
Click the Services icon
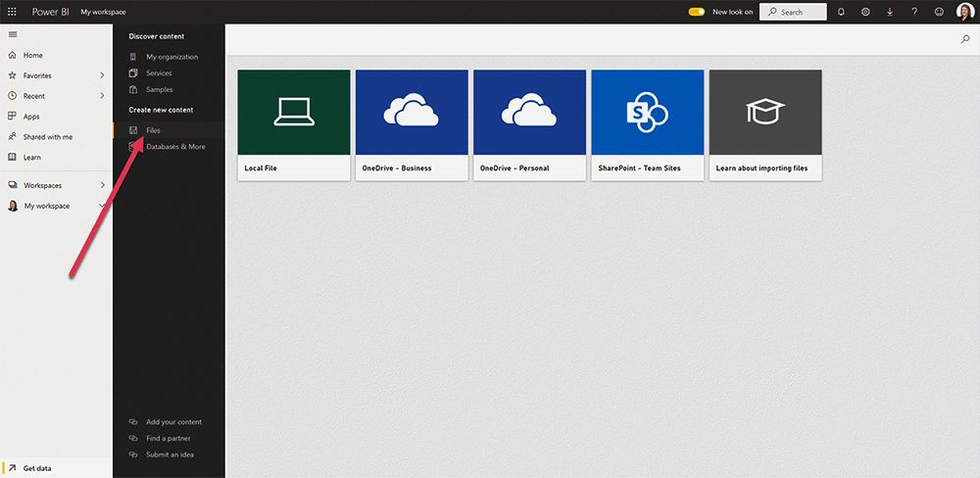pos(132,73)
